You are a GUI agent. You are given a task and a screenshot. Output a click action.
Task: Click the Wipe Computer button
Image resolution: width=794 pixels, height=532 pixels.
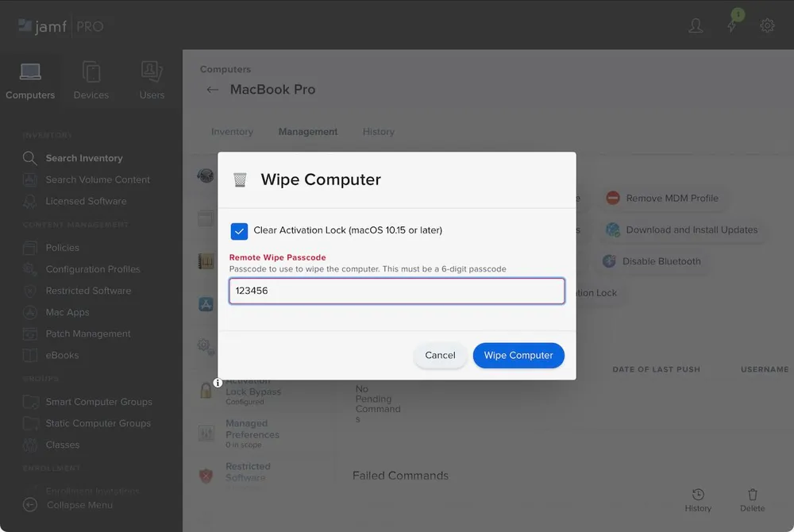pyautogui.click(x=518, y=355)
